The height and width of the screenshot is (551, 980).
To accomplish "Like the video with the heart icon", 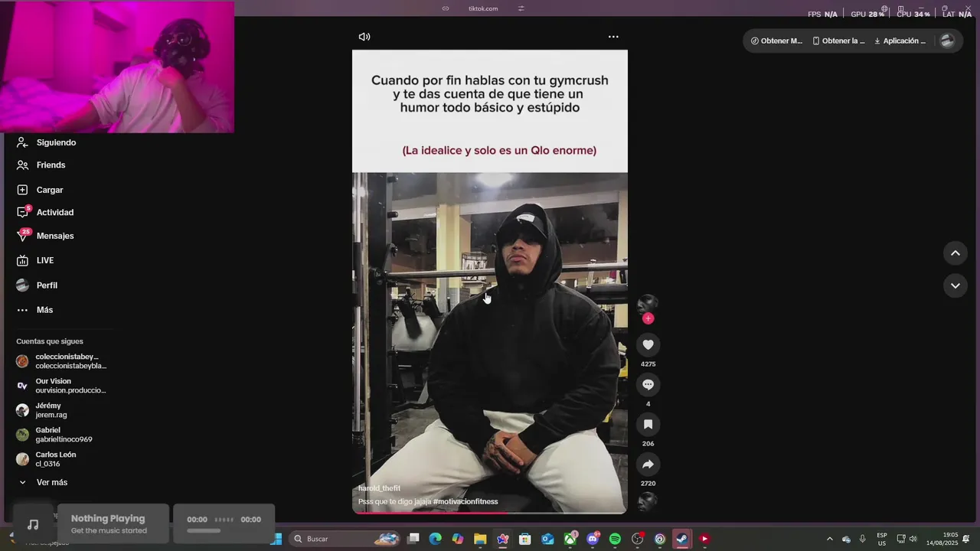I will pos(648,345).
